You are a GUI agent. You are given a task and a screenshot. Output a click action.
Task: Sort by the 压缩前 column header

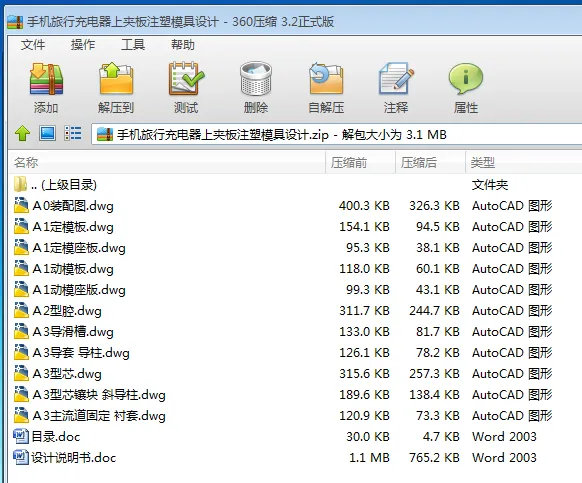pyautogui.click(x=360, y=162)
